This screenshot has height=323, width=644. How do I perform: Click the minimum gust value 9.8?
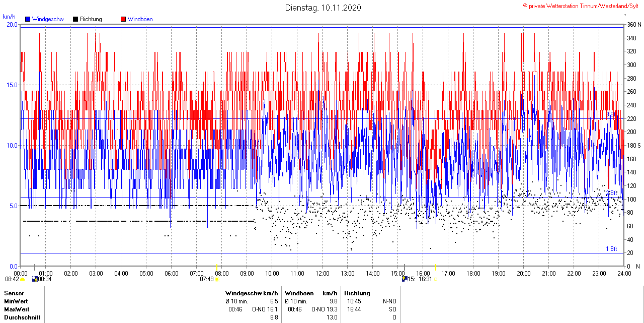point(333,301)
